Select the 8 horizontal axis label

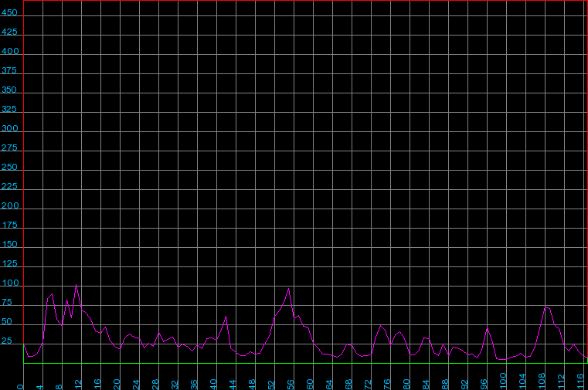click(59, 387)
